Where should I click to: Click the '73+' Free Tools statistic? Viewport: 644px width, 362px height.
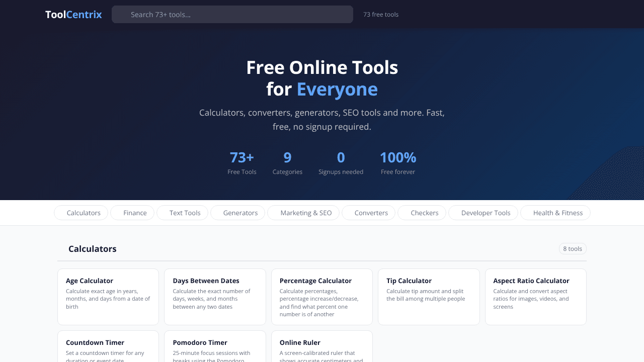tap(242, 163)
